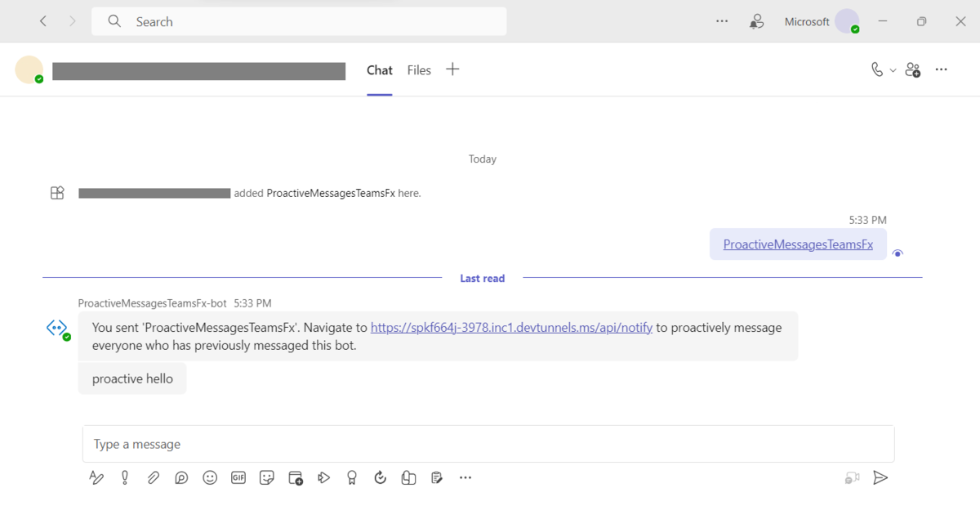Check who read the ProactiveMessagesTeamsFx message
The image size is (980, 506).
click(x=898, y=253)
